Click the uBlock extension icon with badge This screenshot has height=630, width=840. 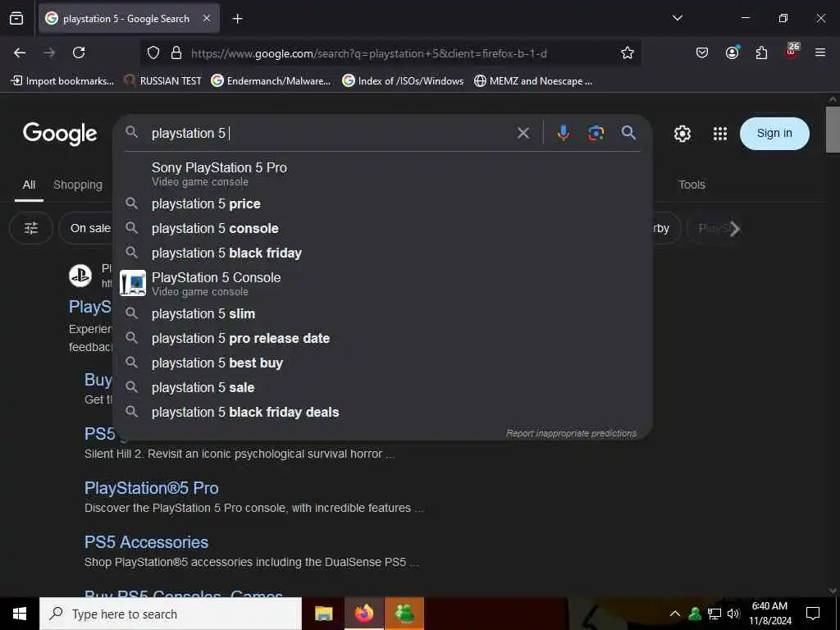click(792, 52)
